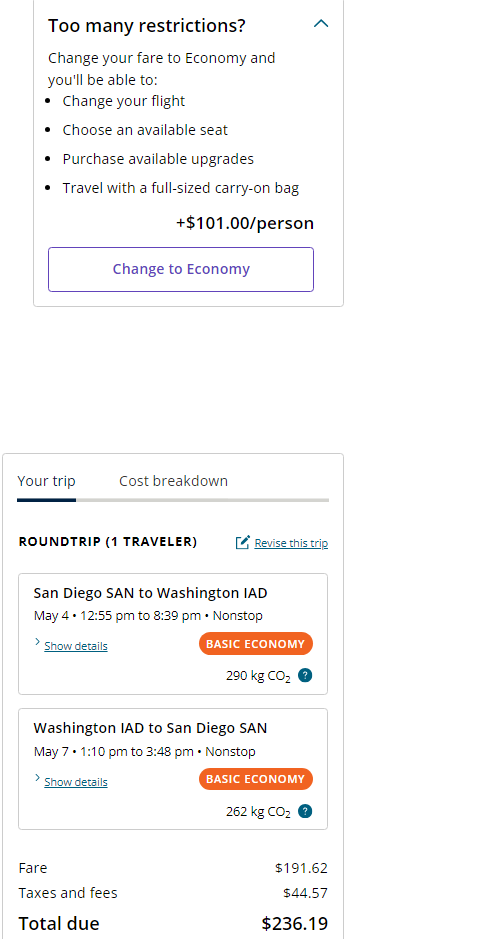Open the Revise this trip link
This screenshot has width=500, height=939.
click(x=291, y=543)
